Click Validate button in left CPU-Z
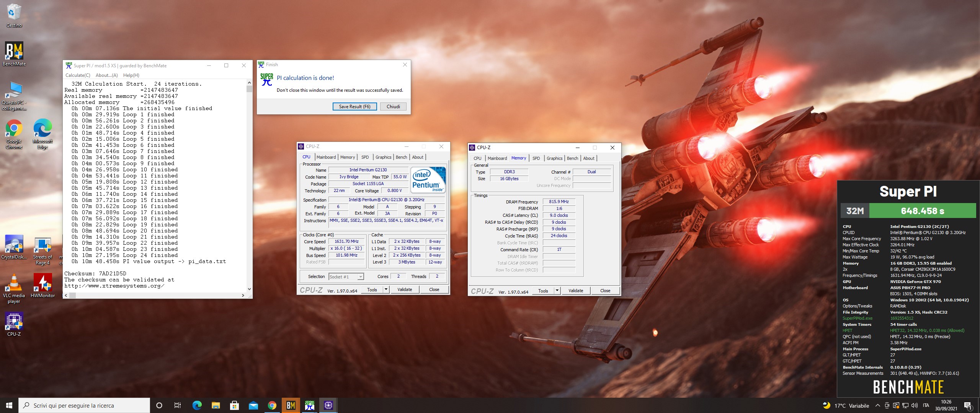Image resolution: width=980 pixels, height=413 pixels. point(405,289)
